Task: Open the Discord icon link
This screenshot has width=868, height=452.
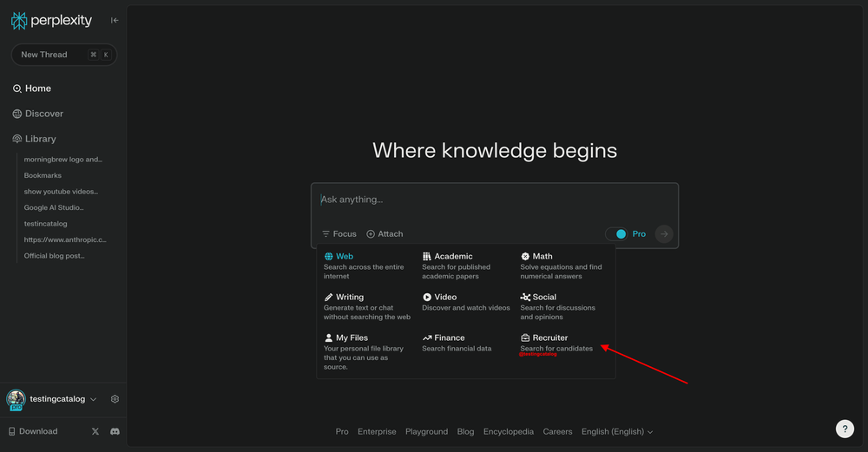Action: [115, 431]
